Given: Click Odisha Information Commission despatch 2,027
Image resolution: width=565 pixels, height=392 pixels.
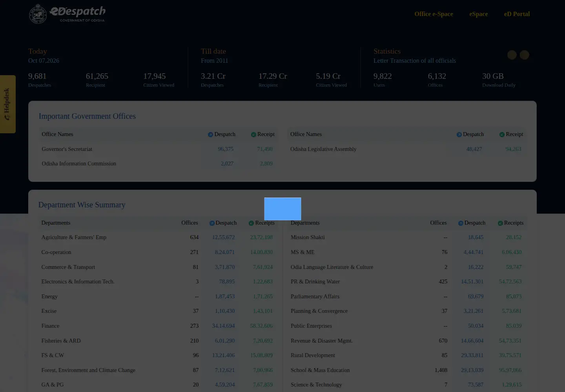Looking at the screenshot, I should (227, 163).
